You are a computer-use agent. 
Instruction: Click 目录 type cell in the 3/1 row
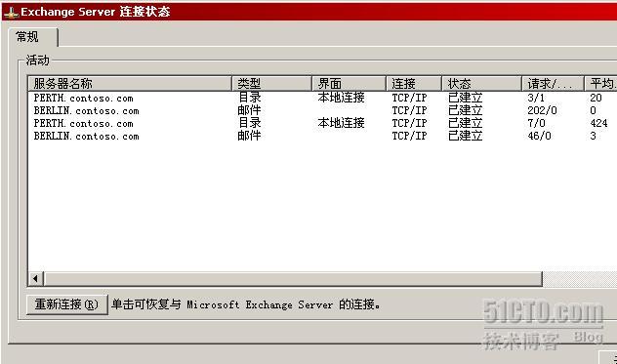250,98
